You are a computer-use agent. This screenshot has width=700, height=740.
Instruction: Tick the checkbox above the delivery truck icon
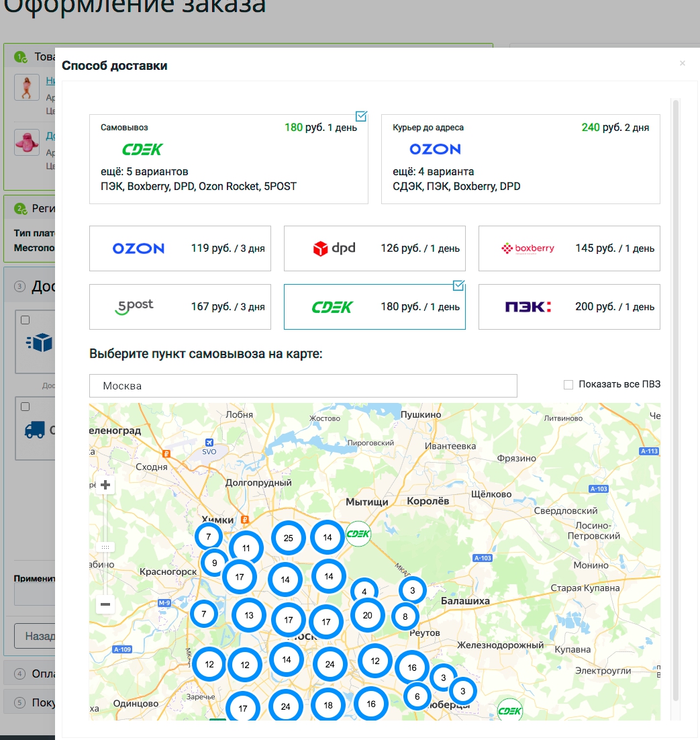click(26, 406)
